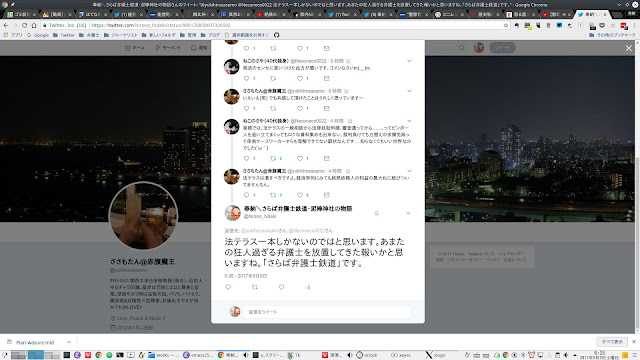Focus the 返信をツイート reply box
Screen dimensions: 640x360
327,312
